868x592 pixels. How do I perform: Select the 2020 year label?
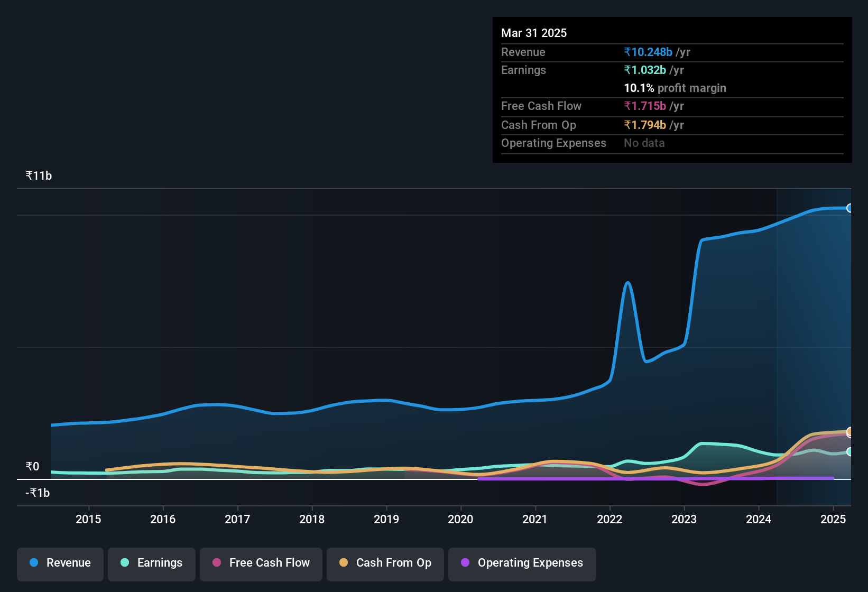pyautogui.click(x=460, y=520)
